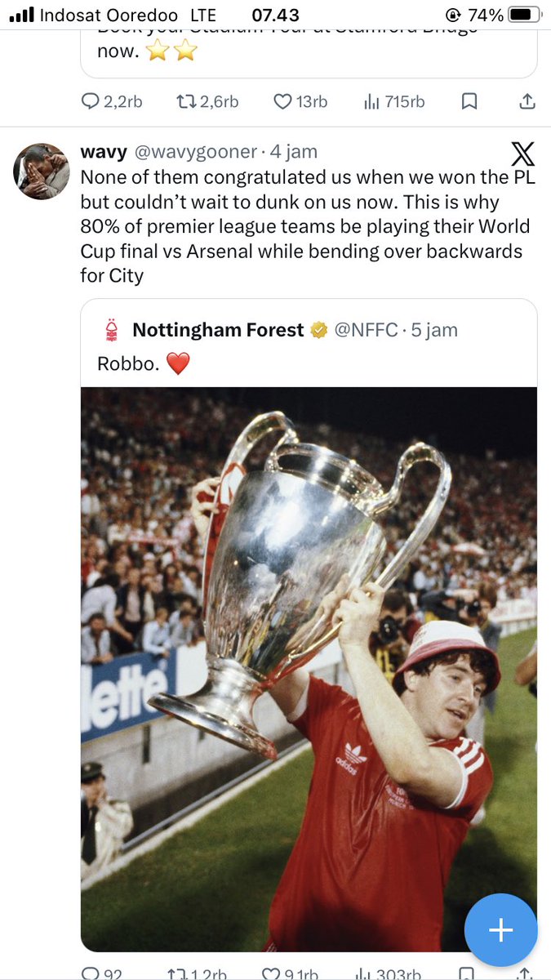Open wavy's profile avatar
This screenshot has height=980, width=551.
42,171
